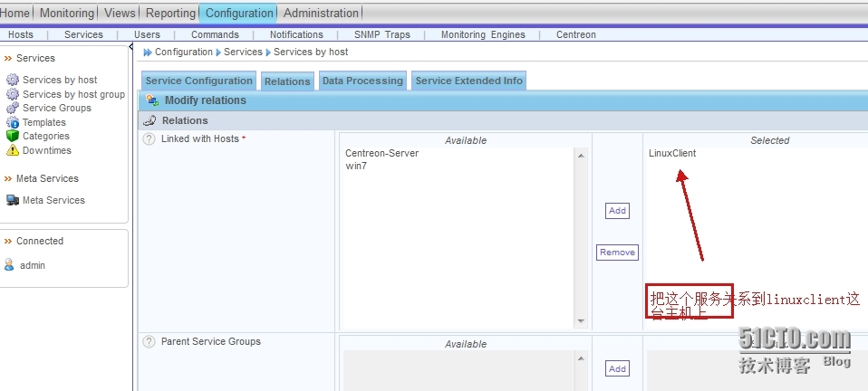The width and height of the screenshot is (868, 391).
Task: Click the Modify relations header icon
Action: click(151, 100)
